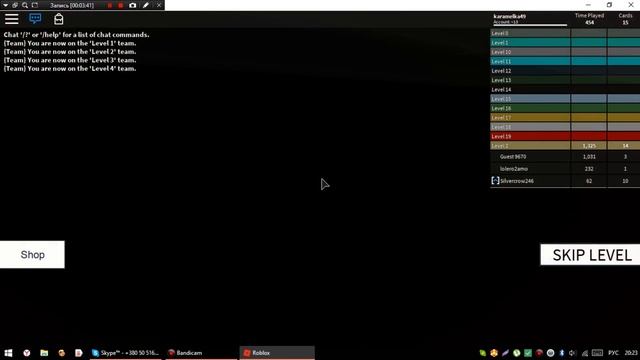Click the magnifier icon in the recording bar
The width and height of the screenshot is (640, 360).
pyautogui.click(x=25, y=5)
